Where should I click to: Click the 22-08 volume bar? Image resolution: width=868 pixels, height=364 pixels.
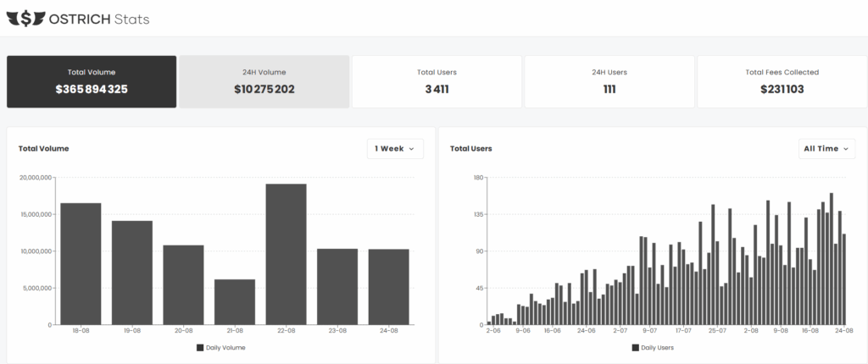tap(286, 254)
